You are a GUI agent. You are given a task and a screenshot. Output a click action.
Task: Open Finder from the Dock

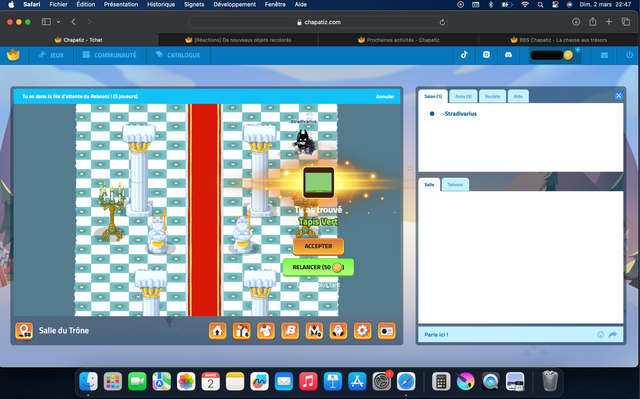tap(88, 382)
